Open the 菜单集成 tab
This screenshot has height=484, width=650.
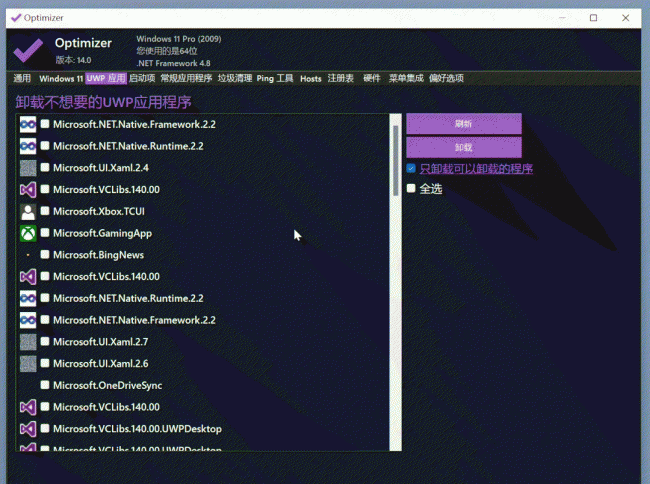coord(406,78)
